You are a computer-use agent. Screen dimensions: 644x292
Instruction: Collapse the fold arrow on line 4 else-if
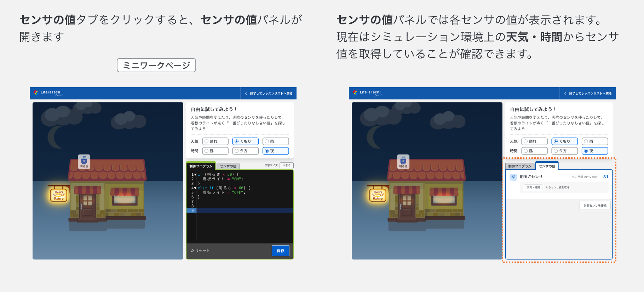(x=195, y=188)
